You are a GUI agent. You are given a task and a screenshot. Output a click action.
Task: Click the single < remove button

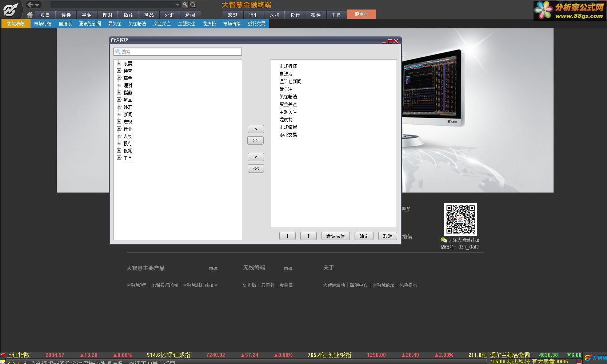point(256,157)
